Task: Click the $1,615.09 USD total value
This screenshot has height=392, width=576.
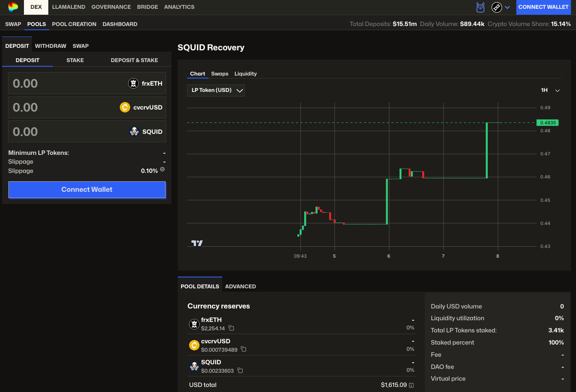Action: point(394,385)
